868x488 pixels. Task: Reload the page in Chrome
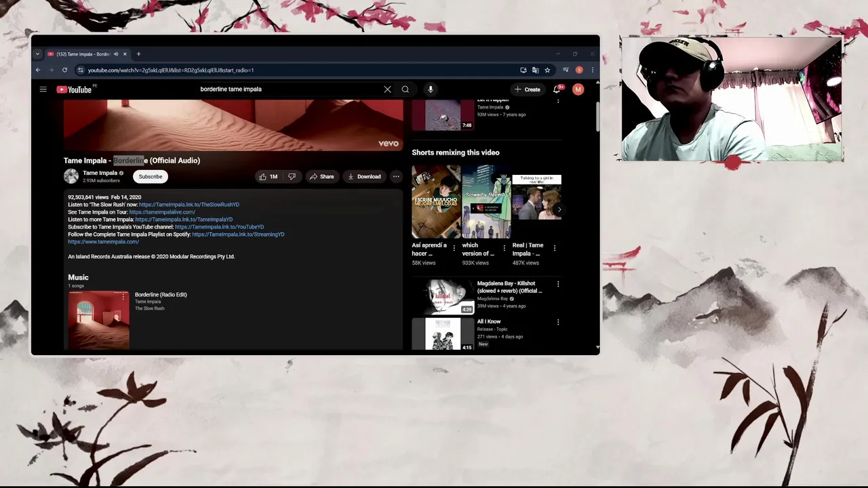64,70
